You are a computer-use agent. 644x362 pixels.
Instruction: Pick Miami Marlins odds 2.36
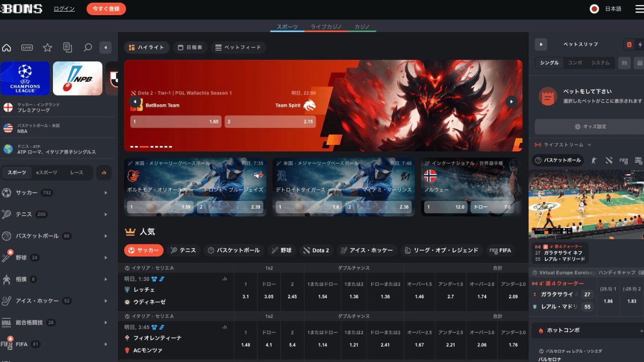(379, 207)
